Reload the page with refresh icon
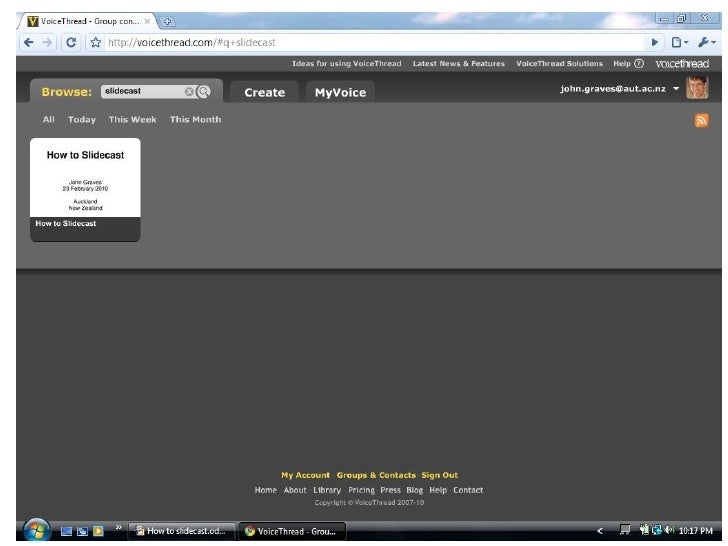This screenshot has width=728, height=546. tap(71, 43)
